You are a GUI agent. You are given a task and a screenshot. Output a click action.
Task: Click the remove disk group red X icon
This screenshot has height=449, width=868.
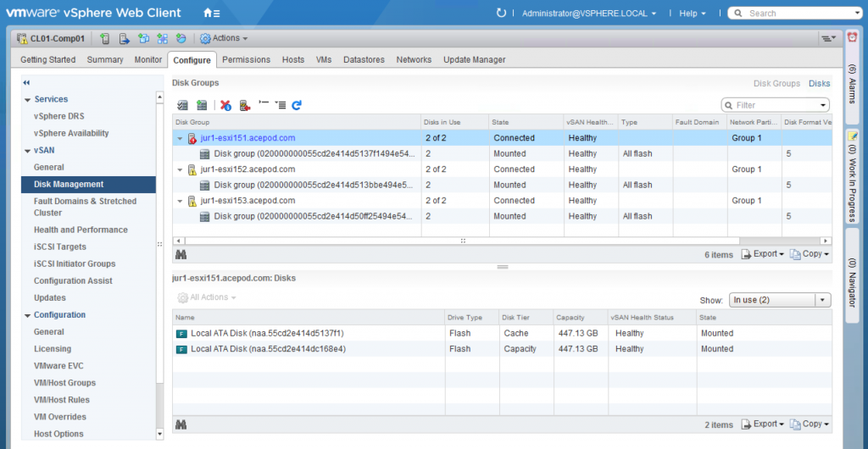coord(225,105)
